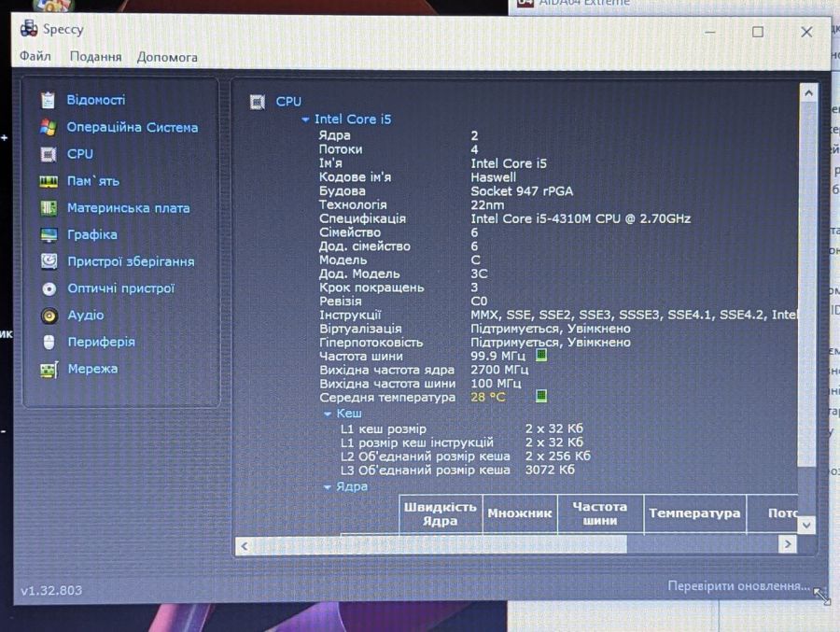840x632 pixels.
Task: Click the vertical scrollbar down arrow
Action: [x=806, y=526]
